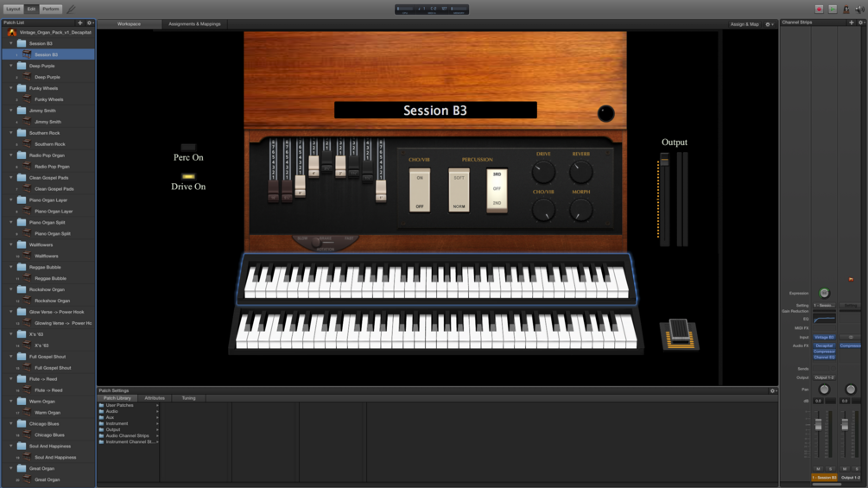Viewport: 868px width, 488px height.
Task: Click the Deep Purple patch organ icon
Action: [27, 77]
